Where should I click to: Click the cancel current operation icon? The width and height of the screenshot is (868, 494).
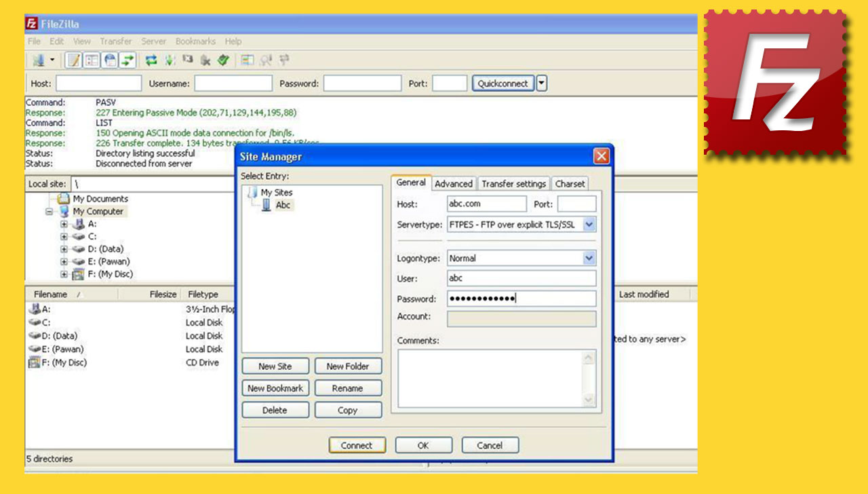click(x=188, y=58)
